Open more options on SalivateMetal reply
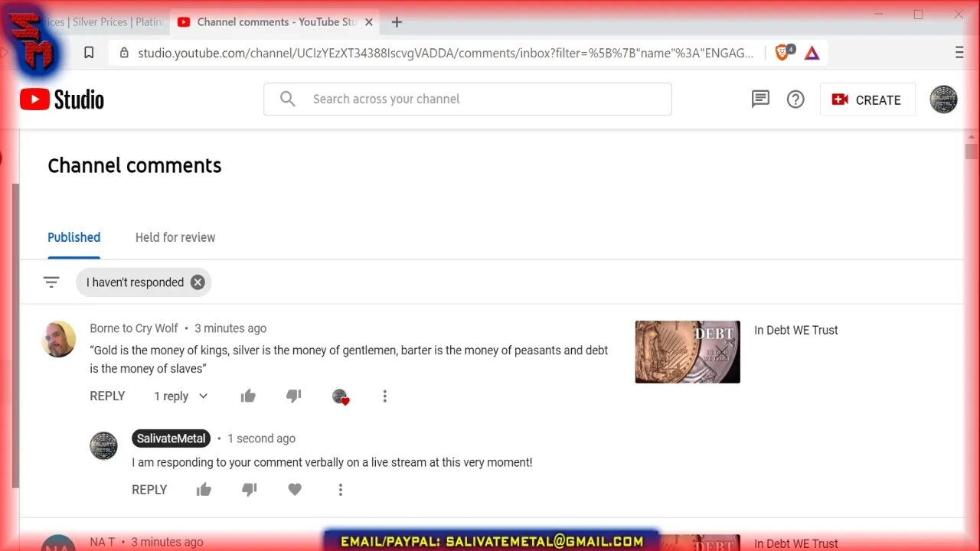The image size is (980, 551). (341, 490)
